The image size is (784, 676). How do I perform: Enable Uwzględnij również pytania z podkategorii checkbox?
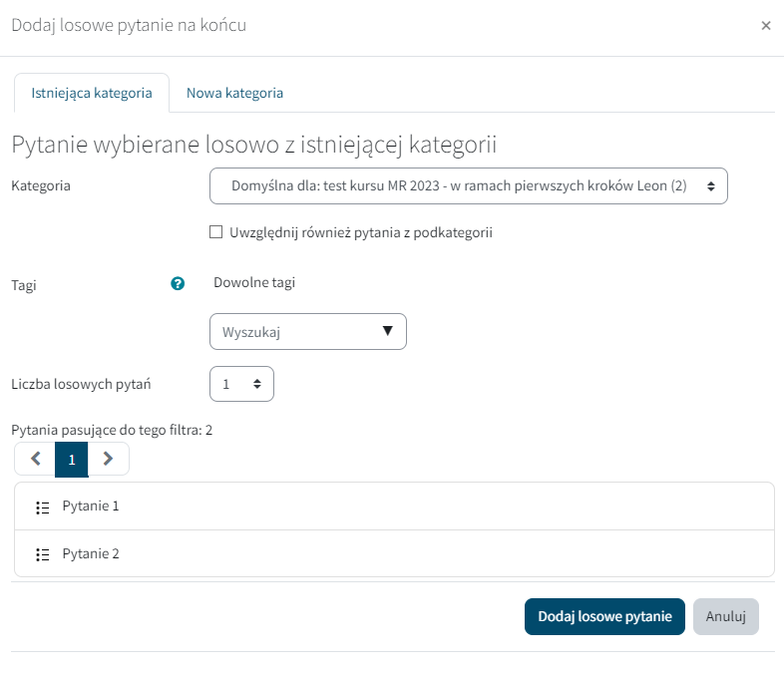point(216,232)
